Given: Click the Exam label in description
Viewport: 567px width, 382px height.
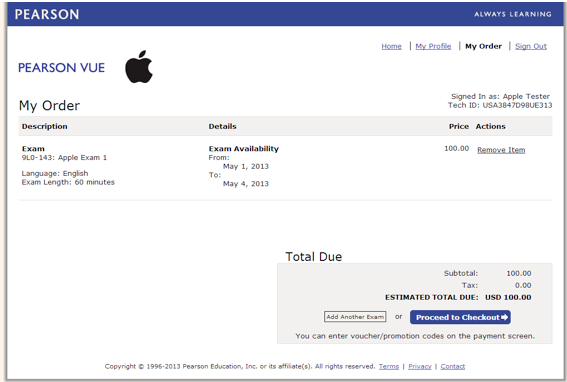Looking at the screenshot, I should (33, 149).
